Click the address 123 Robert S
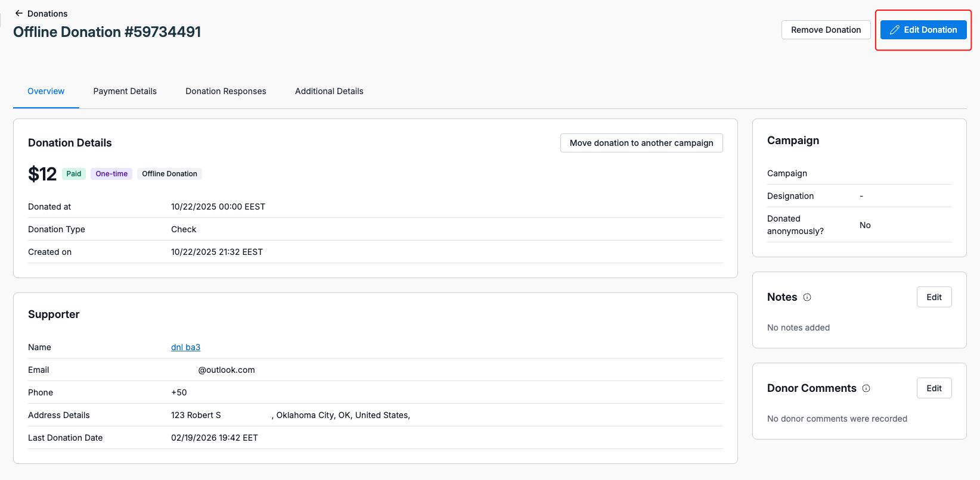 tap(196, 415)
